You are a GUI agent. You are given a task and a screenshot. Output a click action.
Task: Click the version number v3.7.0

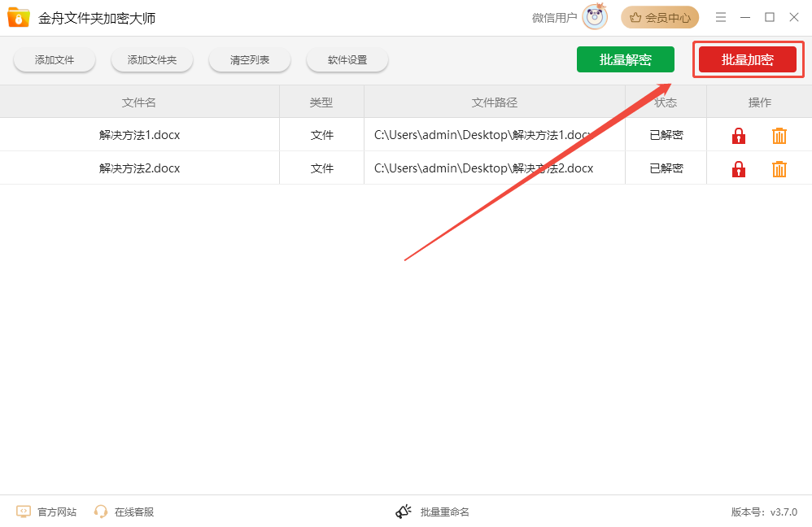(784, 512)
